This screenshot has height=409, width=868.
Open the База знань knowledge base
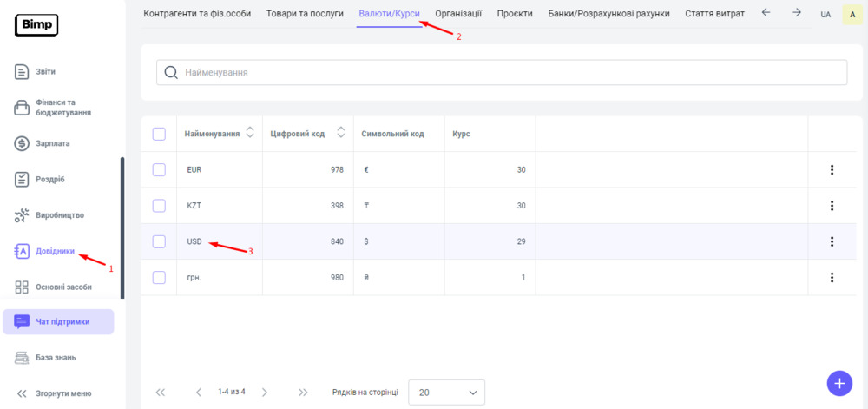point(55,357)
